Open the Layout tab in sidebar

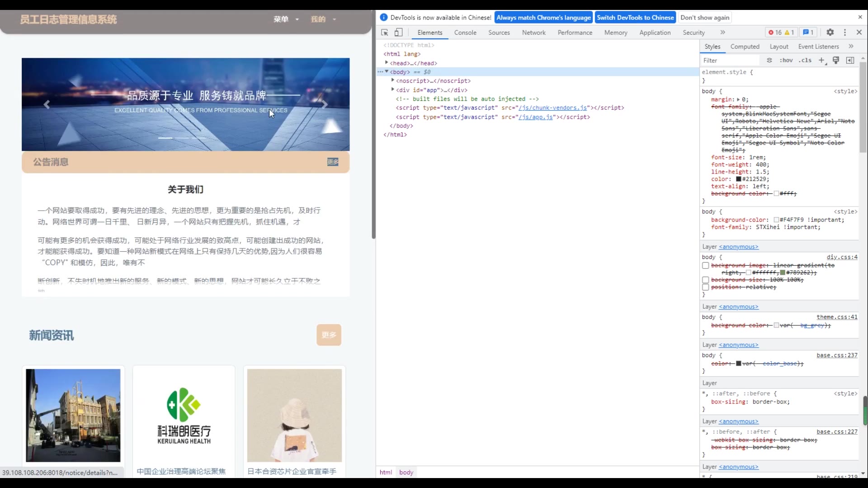click(779, 47)
